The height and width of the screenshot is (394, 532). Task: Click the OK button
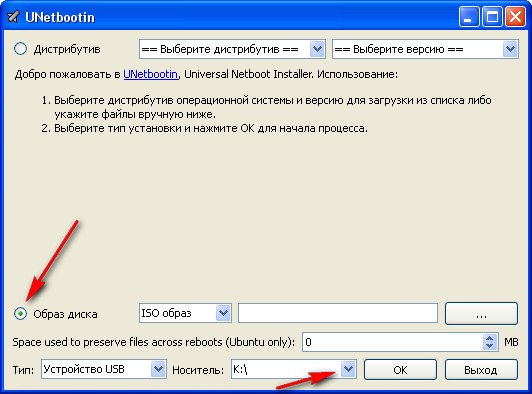[x=400, y=369]
